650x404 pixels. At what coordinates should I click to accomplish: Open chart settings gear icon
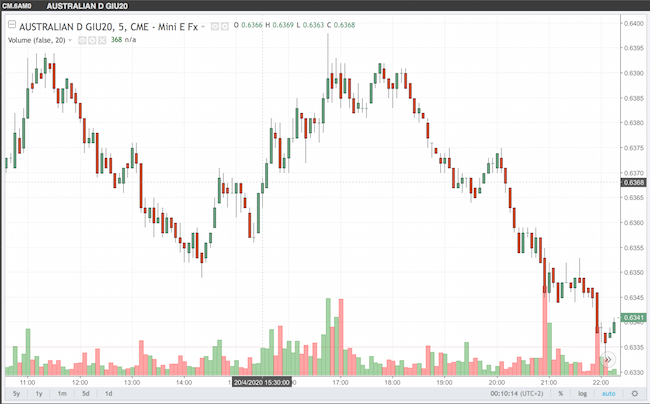click(635, 394)
